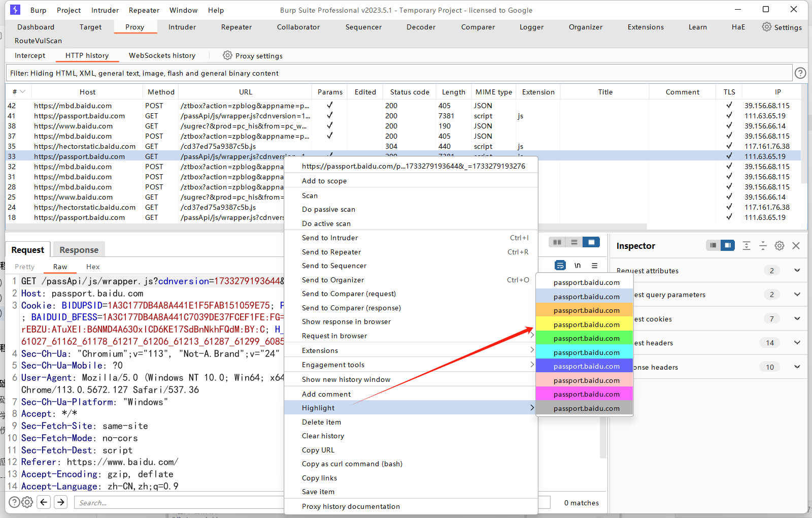
Task: Select history row 42 mbd.baidu.com
Action: point(403,106)
